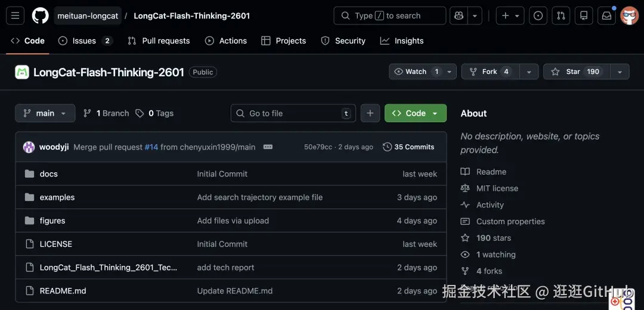This screenshot has width=644, height=310.
Task: Open woodyji's user avatar
Action: click(29, 147)
